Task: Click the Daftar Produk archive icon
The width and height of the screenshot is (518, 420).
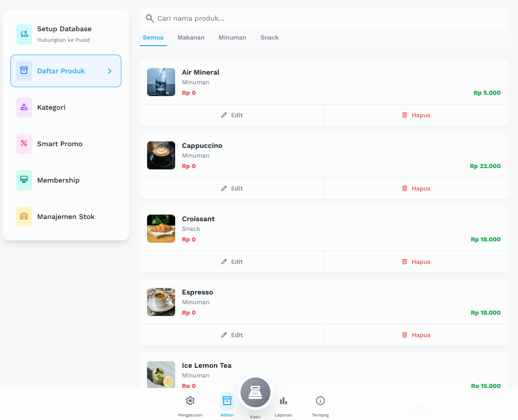Action: pos(24,71)
